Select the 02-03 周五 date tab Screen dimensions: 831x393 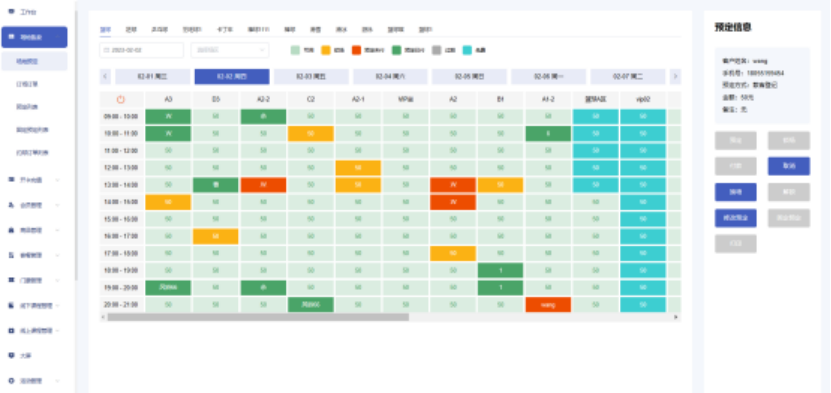pos(311,77)
